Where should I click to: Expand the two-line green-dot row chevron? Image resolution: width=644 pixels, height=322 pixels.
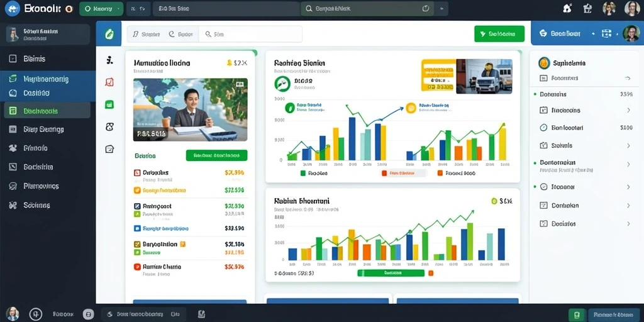628,164
